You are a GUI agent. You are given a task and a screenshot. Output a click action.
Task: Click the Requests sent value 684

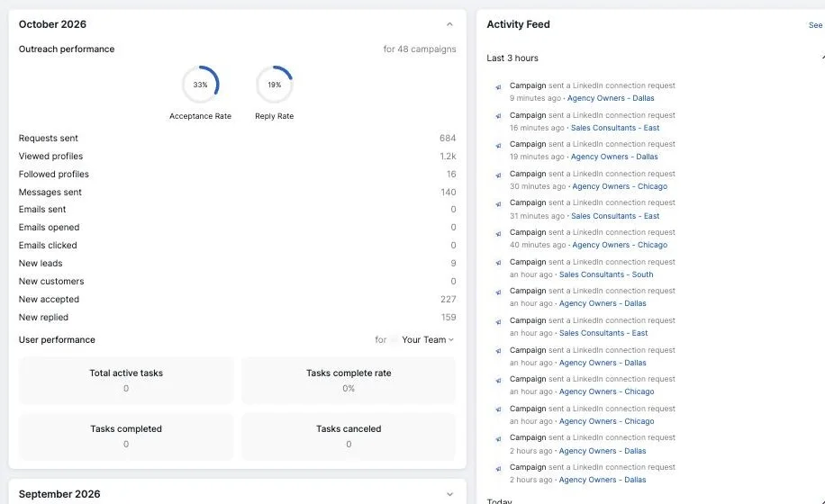[448, 139]
